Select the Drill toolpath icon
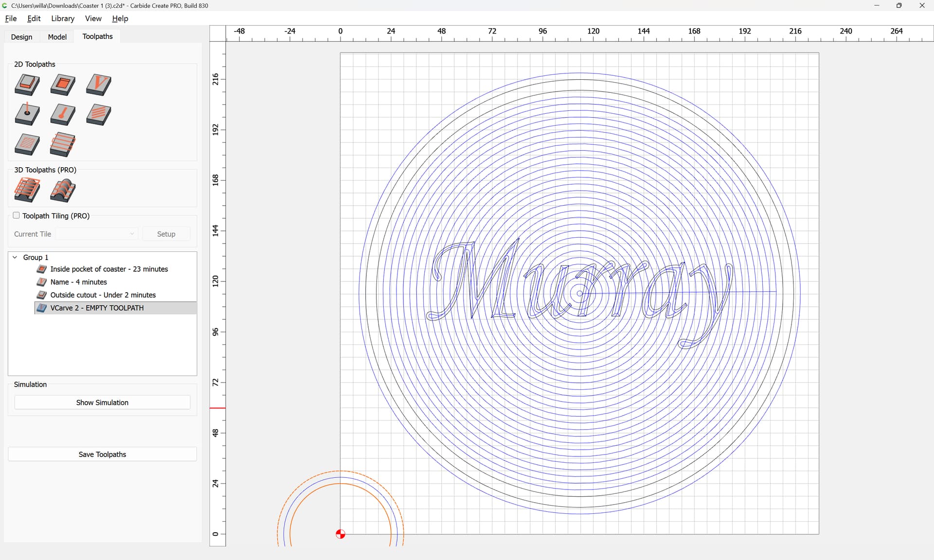 27,115
